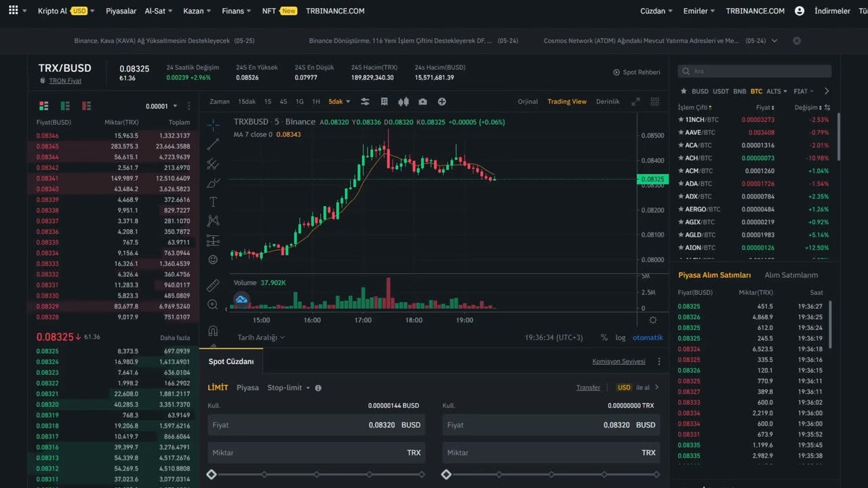Open the Alım Satımlarım trades tab

pos(791,275)
